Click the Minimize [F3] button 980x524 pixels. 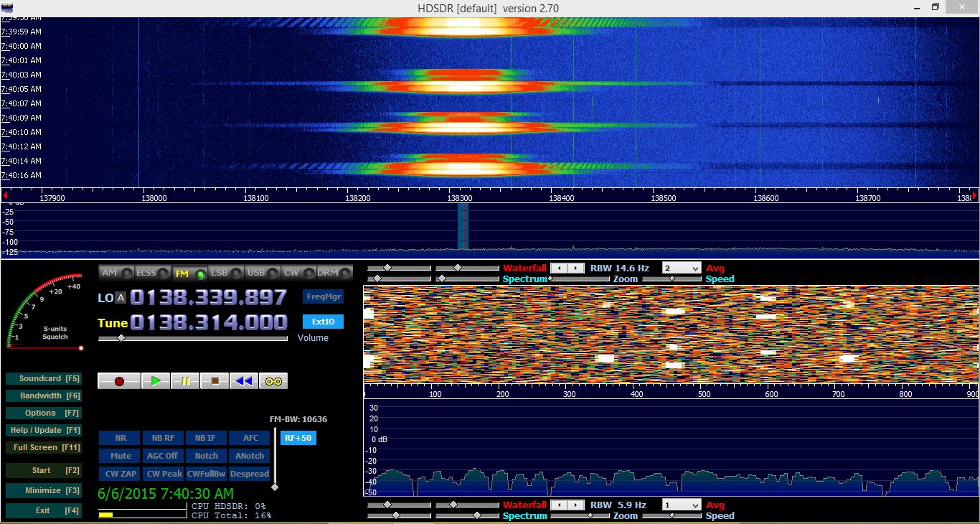43,490
